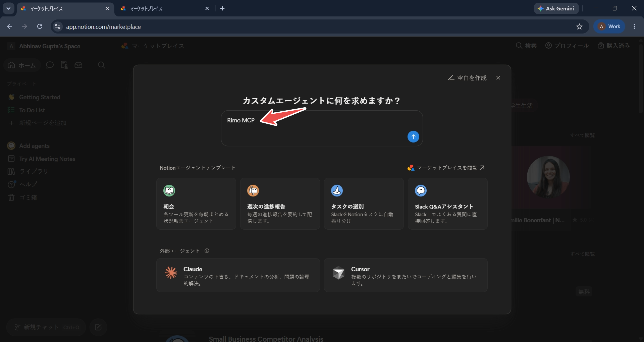Click the sidebar search magnifier icon
The height and width of the screenshot is (342, 644).
(102, 65)
